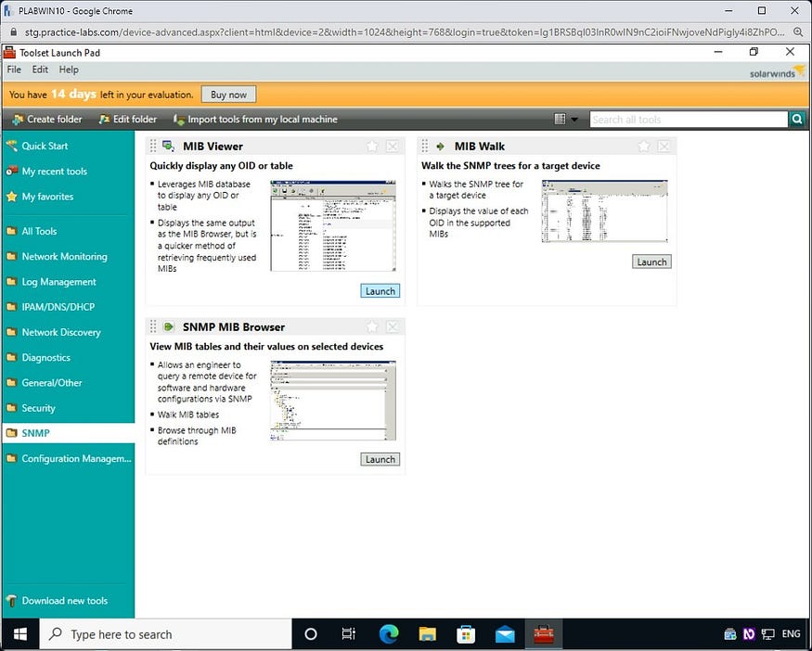Select the Security folder

point(38,408)
